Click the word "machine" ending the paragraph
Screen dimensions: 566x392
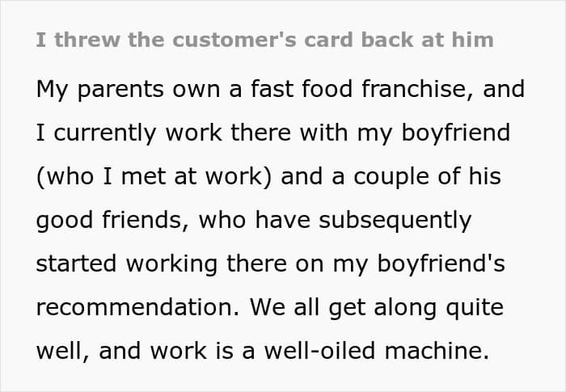tap(437, 352)
